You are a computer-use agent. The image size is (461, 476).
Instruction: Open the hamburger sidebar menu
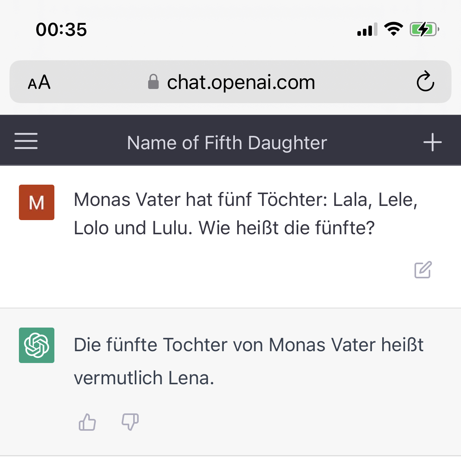pyautogui.click(x=26, y=141)
